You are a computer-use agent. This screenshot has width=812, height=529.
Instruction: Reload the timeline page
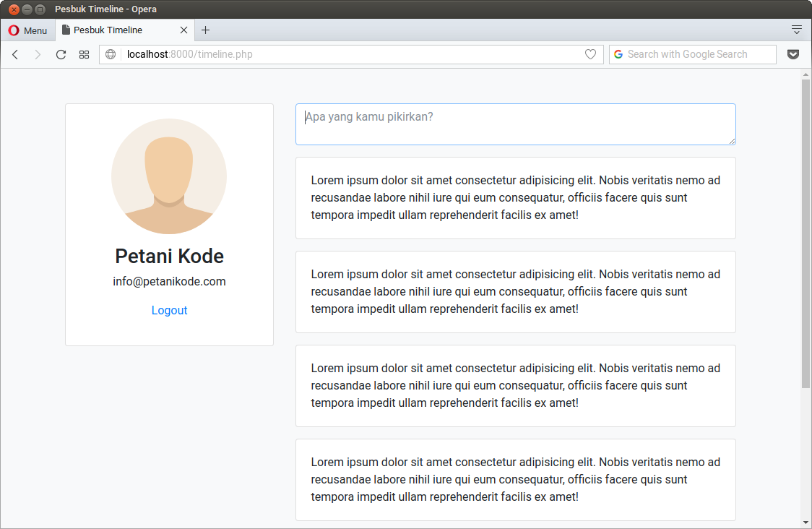[61, 54]
